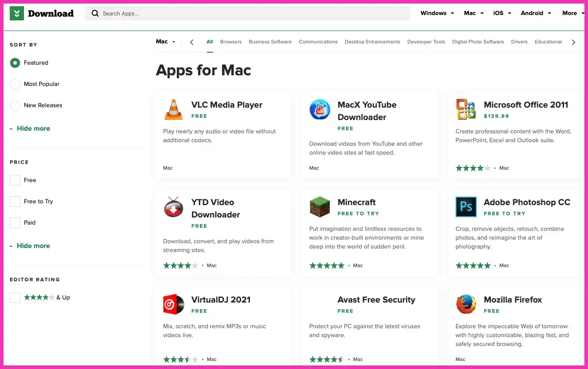This screenshot has width=588, height=369.
Task: Open the VirtualDJ 2021 icon
Action: pyautogui.click(x=174, y=305)
